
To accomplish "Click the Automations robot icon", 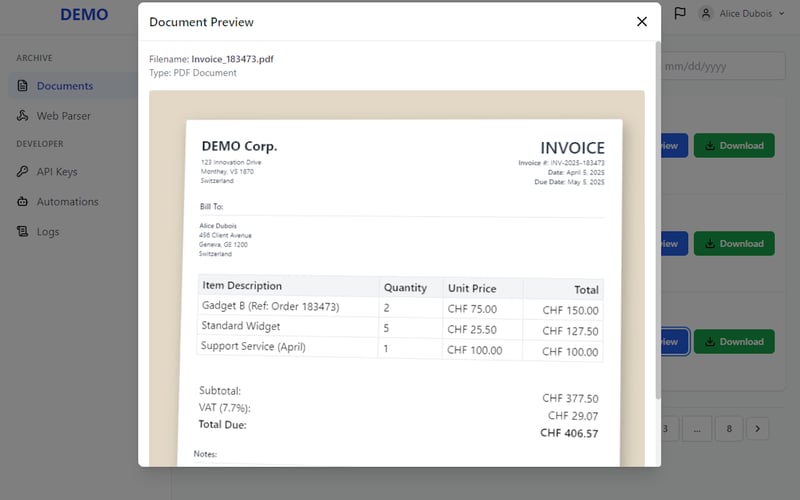I will pos(22,201).
